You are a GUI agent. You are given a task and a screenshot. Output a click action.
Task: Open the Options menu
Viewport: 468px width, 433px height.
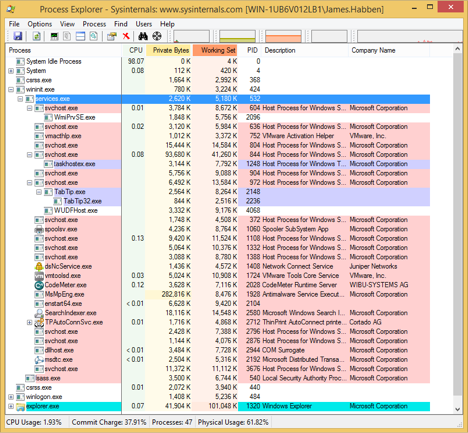pos(40,24)
